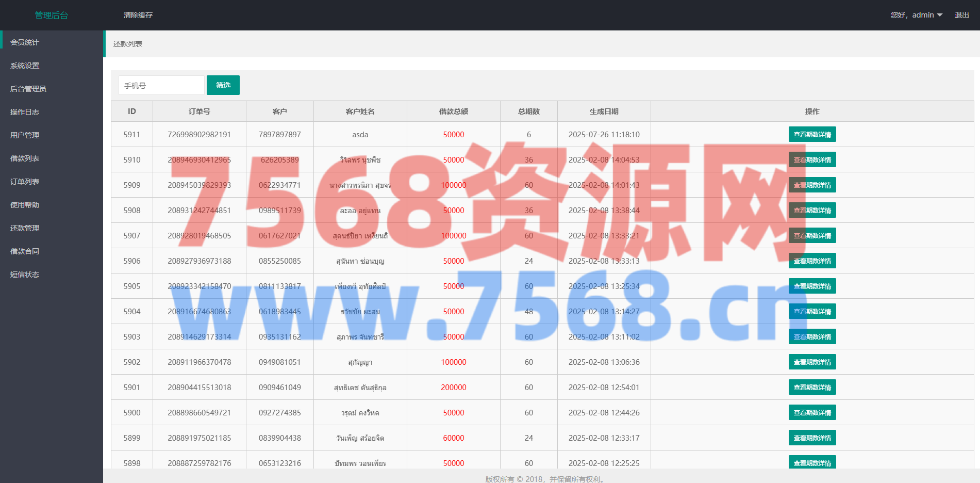
Task: View period details for order ID 5902
Action: (812, 362)
